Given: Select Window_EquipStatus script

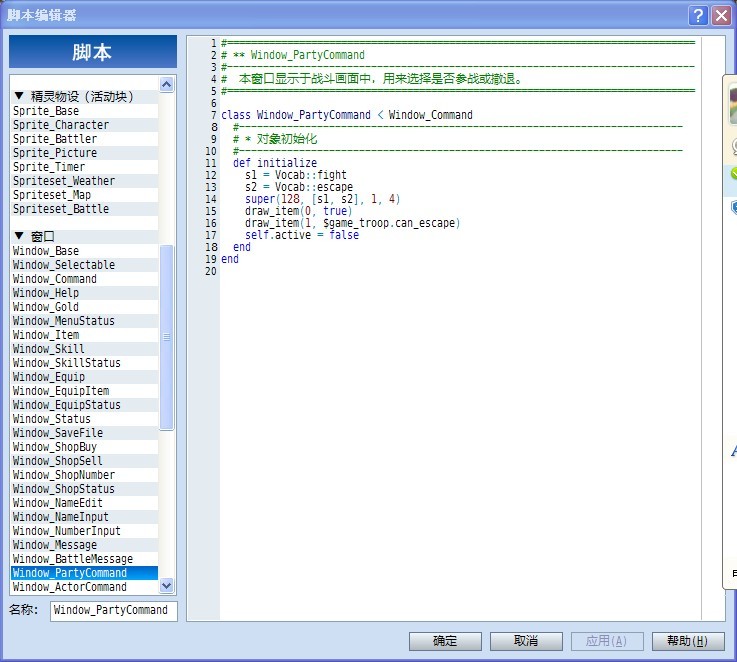Looking at the screenshot, I should click(85, 405).
